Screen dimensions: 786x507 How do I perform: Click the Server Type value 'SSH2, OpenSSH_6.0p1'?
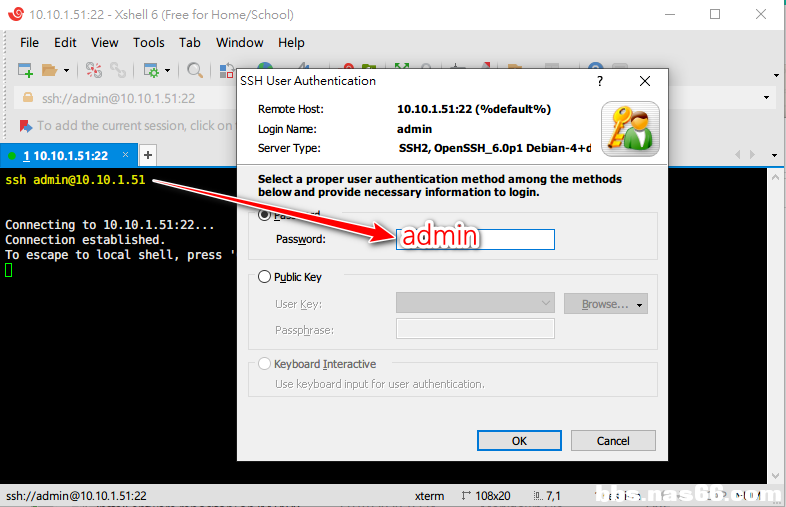495,148
